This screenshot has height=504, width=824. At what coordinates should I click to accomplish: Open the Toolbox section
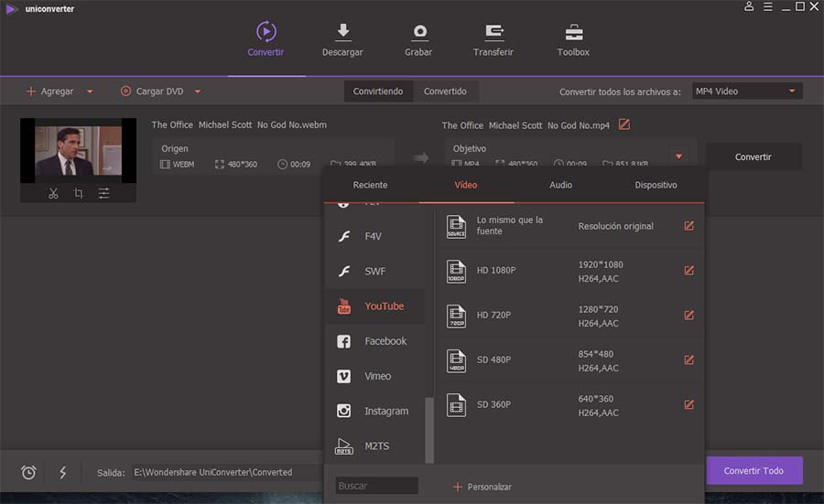pyautogui.click(x=573, y=40)
